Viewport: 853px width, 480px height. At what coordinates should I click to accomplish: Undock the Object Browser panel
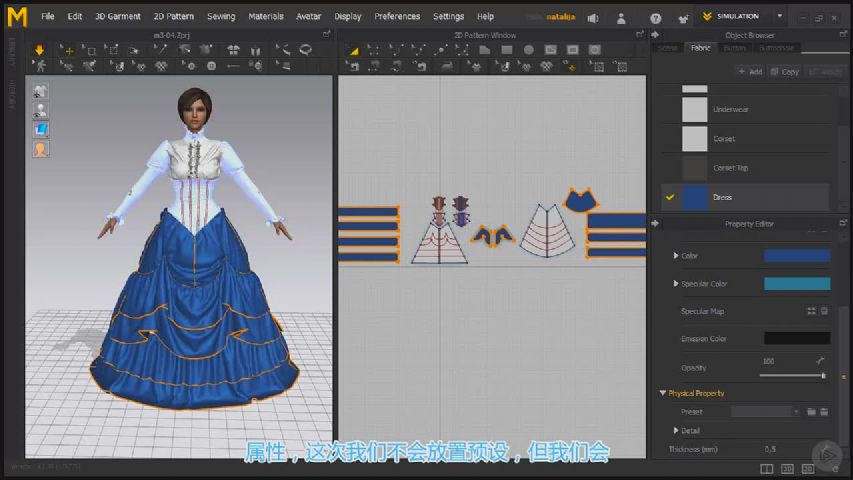(x=843, y=34)
